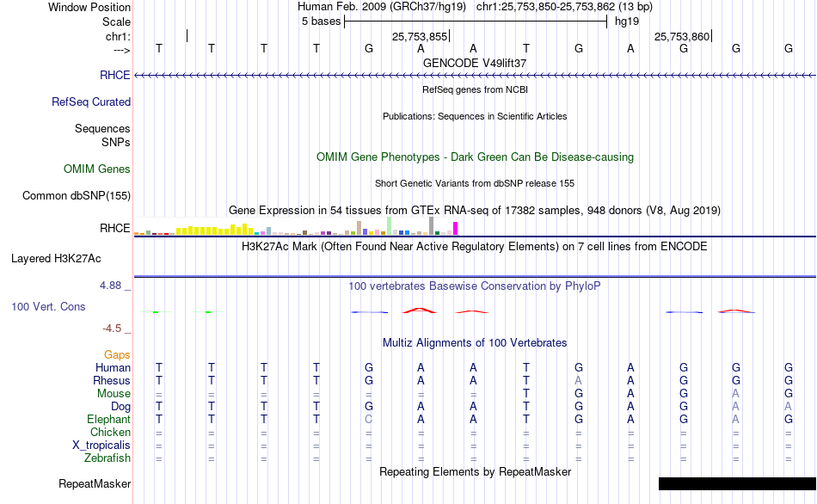Click the -4.5 PhyloP lower scale value

coord(112,329)
